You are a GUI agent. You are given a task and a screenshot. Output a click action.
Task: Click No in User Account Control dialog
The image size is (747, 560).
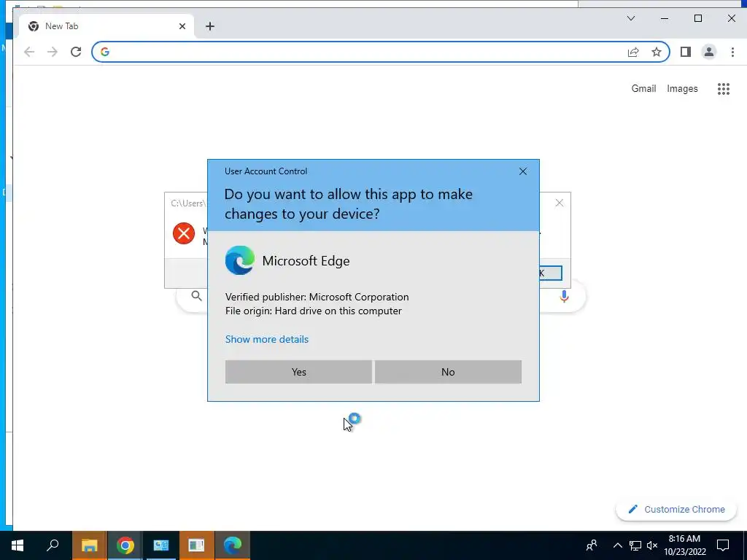click(448, 372)
